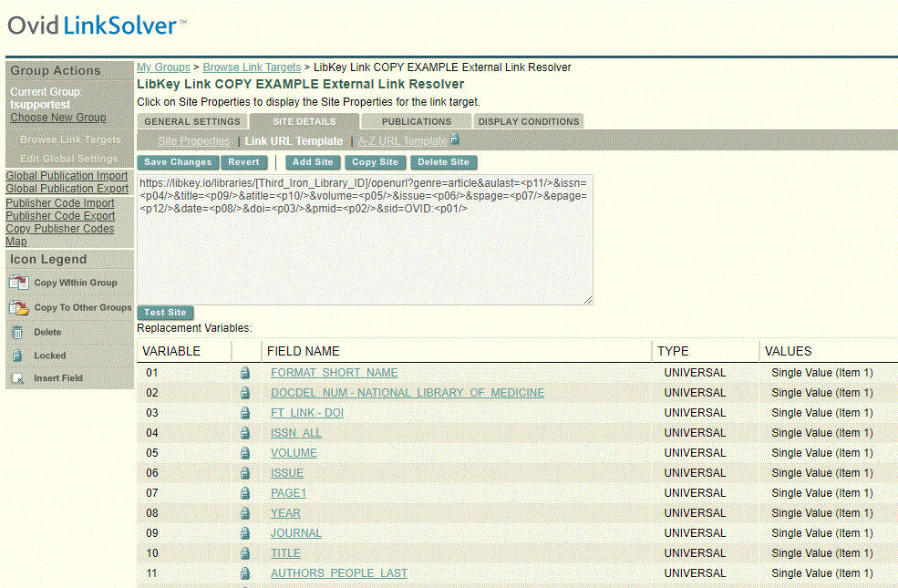Open the PAGE1 field link
The width and height of the screenshot is (898, 588).
pyautogui.click(x=289, y=493)
